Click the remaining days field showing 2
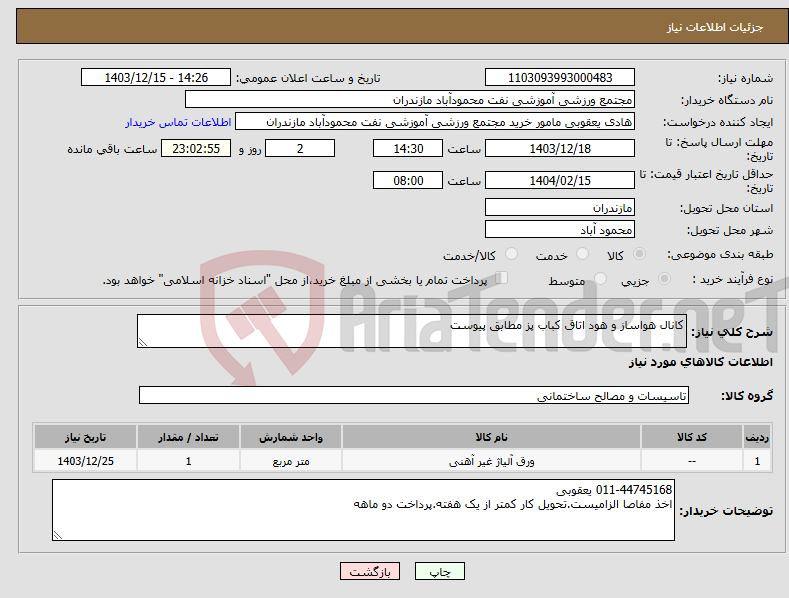 pyautogui.click(x=300, y=148)
